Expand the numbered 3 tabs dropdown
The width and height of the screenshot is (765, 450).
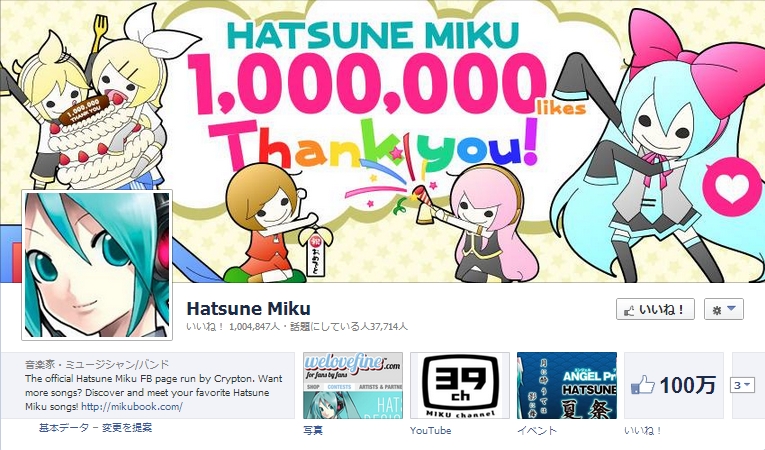pyautogui.click(x=742, y=385)
